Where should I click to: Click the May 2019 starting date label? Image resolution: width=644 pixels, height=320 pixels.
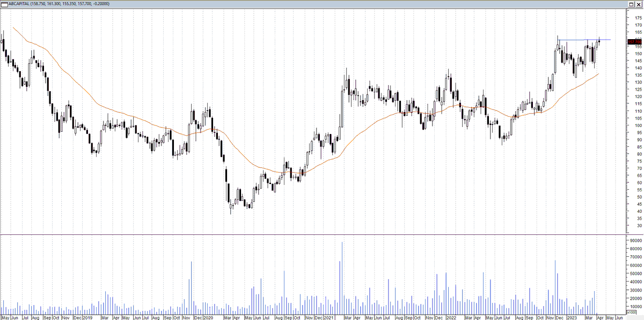tap(6, 317)
